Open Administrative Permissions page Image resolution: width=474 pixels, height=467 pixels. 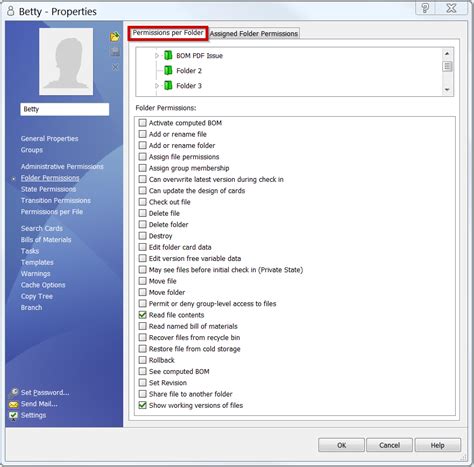[62, 166]
